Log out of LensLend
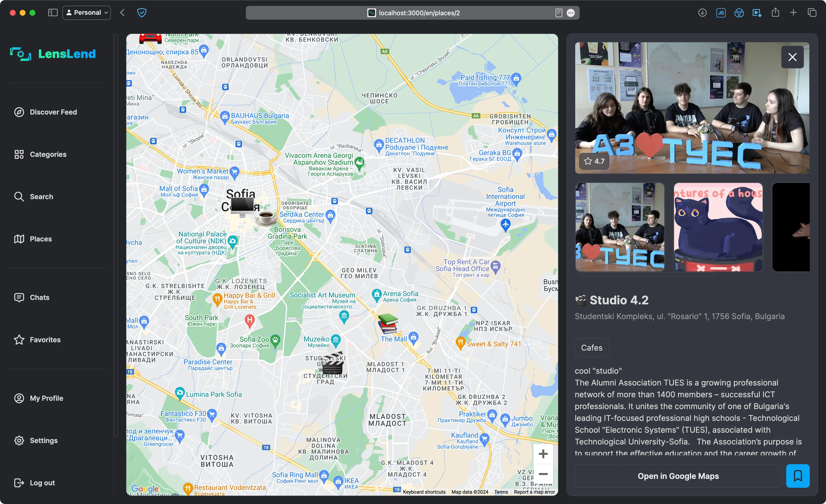Viewport: 826px width, 504px height. click(34, 483)
